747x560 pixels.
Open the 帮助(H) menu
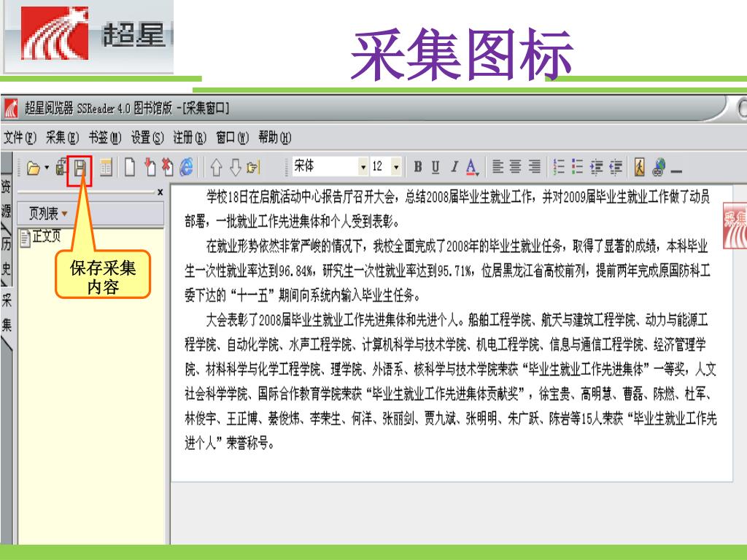tap(275, 138)
